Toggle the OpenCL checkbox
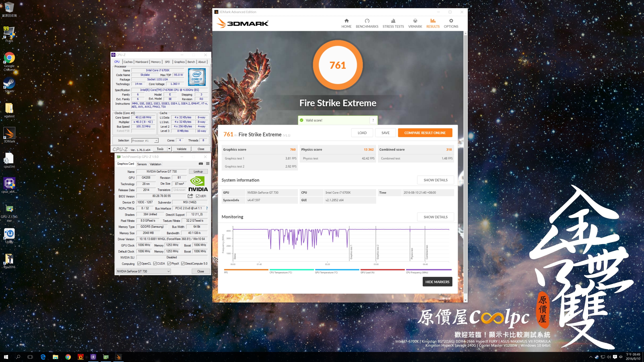The height and width of the screenshot is (362, 644). (x=139, y=264)
